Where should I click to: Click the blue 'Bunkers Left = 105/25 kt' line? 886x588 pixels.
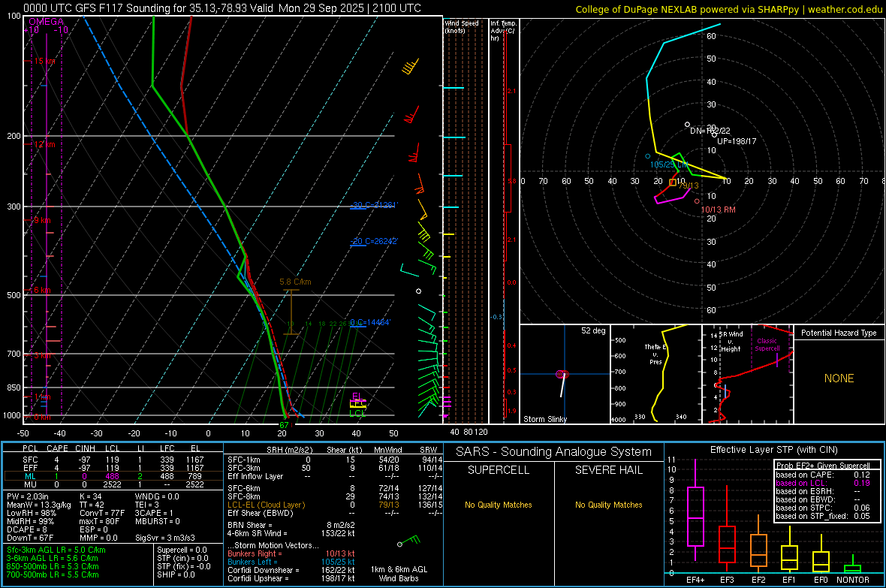pos(291,562)
